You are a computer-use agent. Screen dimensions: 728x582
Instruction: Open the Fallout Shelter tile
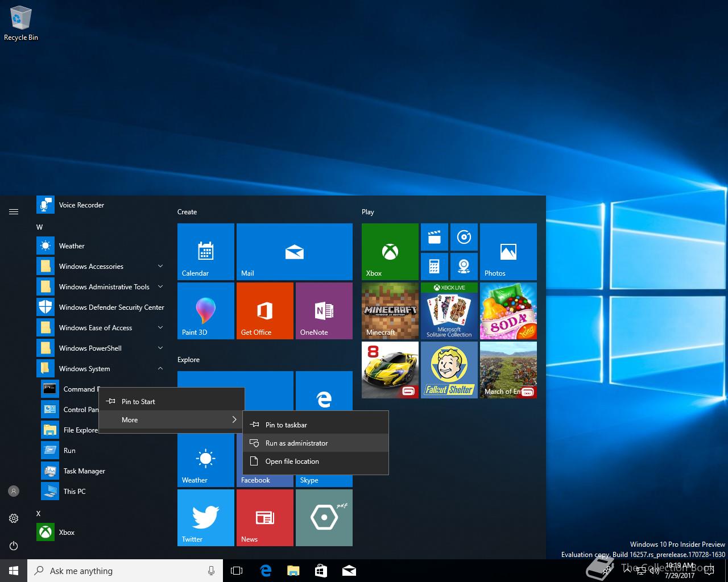coord(449,370)
